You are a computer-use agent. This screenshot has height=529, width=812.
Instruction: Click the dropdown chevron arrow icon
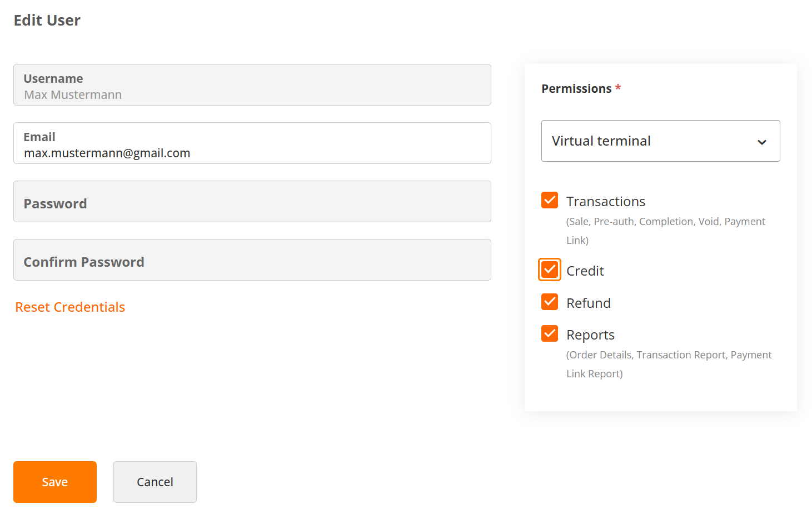761,142
